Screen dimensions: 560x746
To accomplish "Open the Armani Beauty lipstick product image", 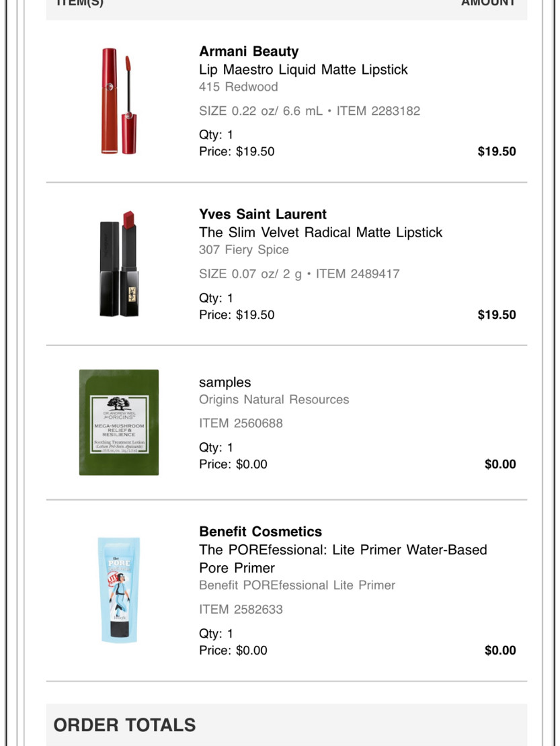I will point(119,101).
